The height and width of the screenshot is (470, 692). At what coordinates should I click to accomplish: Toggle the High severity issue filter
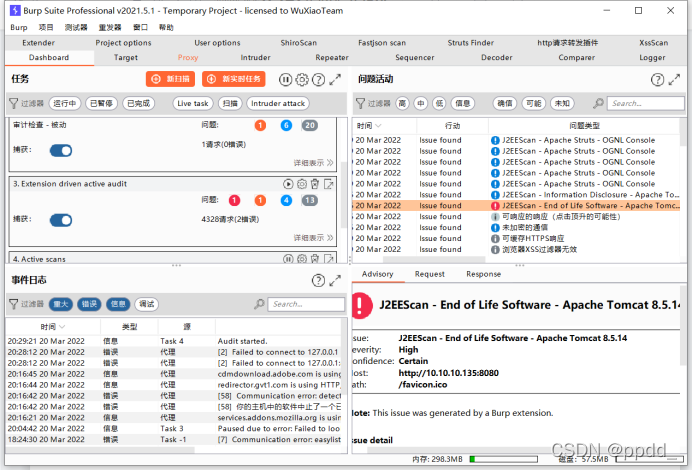click(402, 103)
